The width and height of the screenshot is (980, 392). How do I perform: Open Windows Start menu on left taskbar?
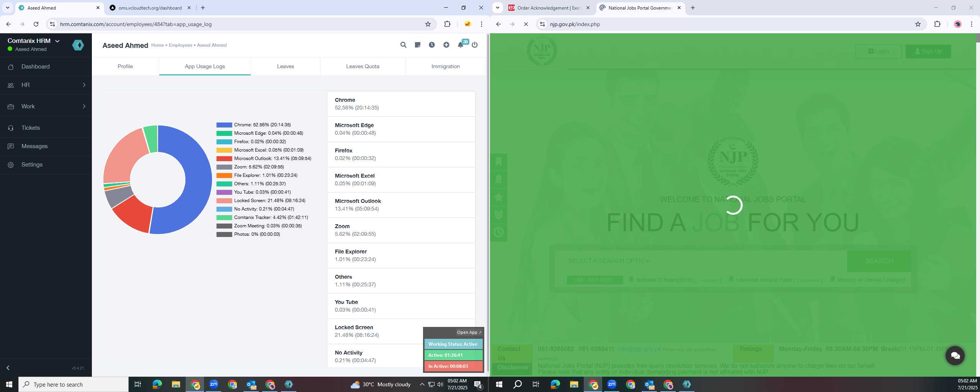coord(9,384)
